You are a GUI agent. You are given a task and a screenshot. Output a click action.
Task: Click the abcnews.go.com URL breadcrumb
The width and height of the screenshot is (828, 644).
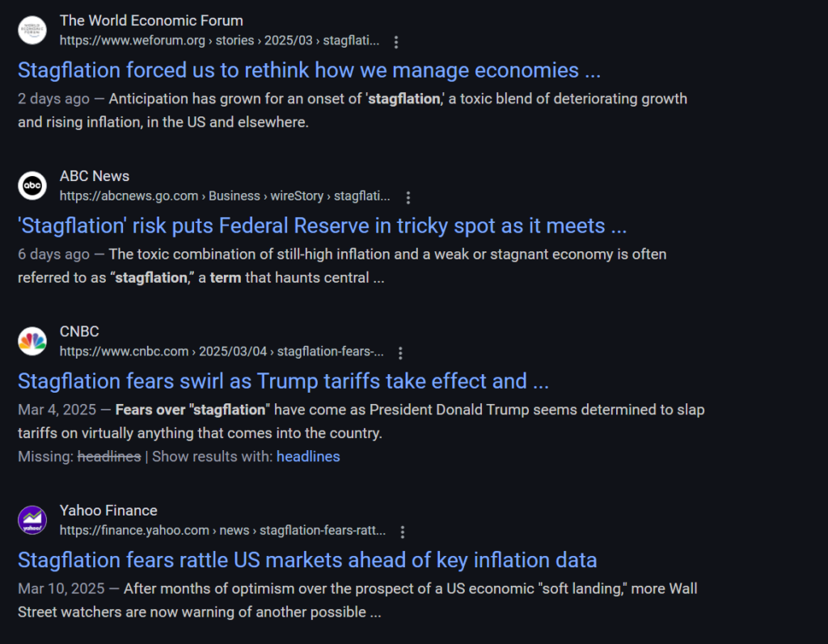click(x=225, y=196)
